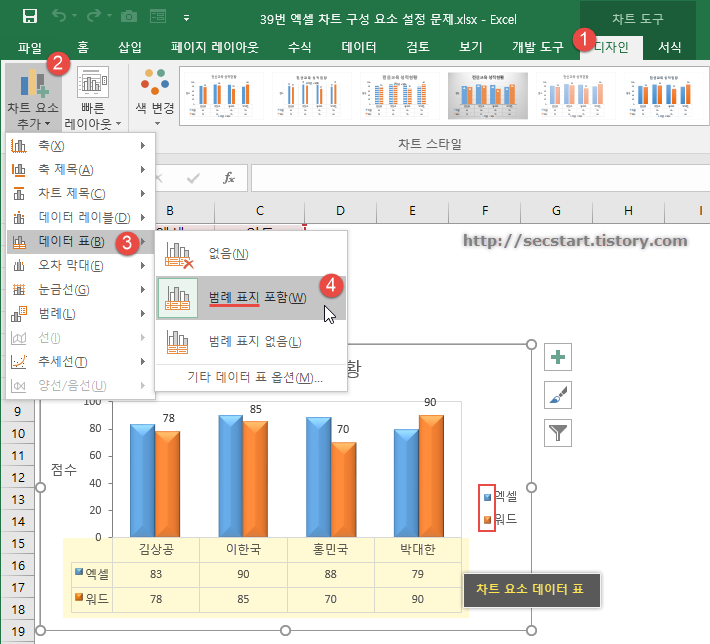Select the 점수 axis title
The height and width of the screenshot is (644, 710).
click(x=64, y=470)
